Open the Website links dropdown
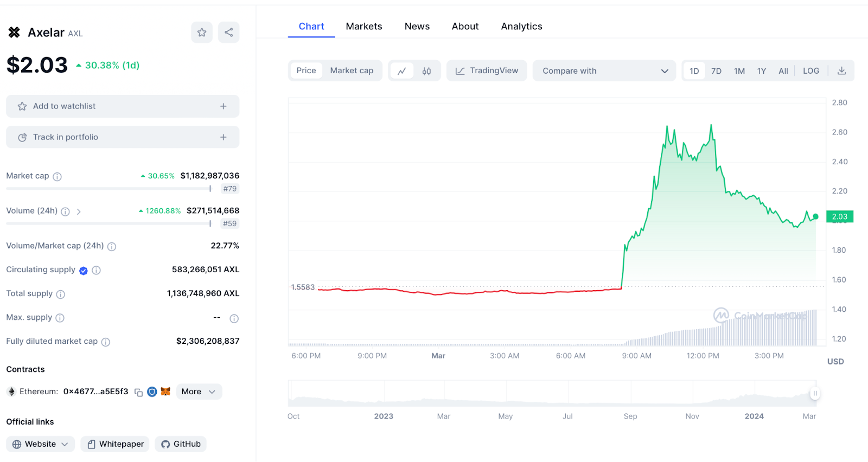 pyautogui.click(x=41, y=444)
